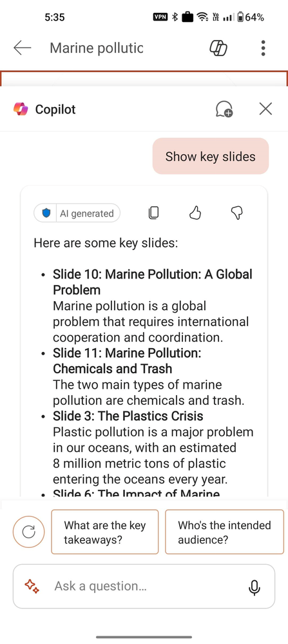Refresh suggested prompts
This screenshot has width=288, height=644.
28,532
